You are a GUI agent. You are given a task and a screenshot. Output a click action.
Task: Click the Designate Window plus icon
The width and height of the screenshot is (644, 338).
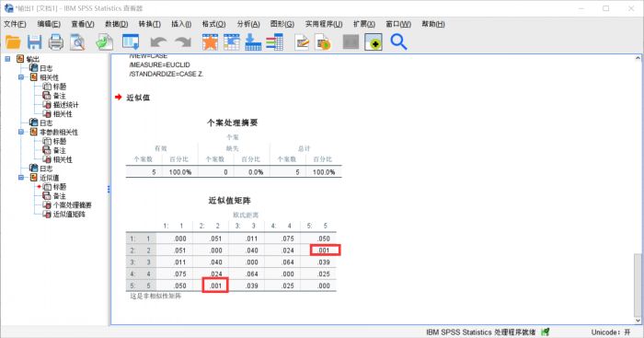point(374,42)
